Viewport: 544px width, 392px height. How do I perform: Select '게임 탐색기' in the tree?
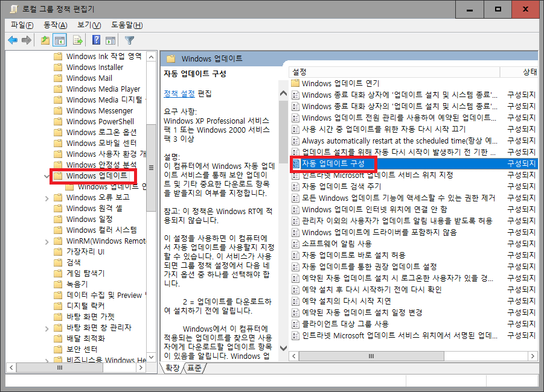85,273
